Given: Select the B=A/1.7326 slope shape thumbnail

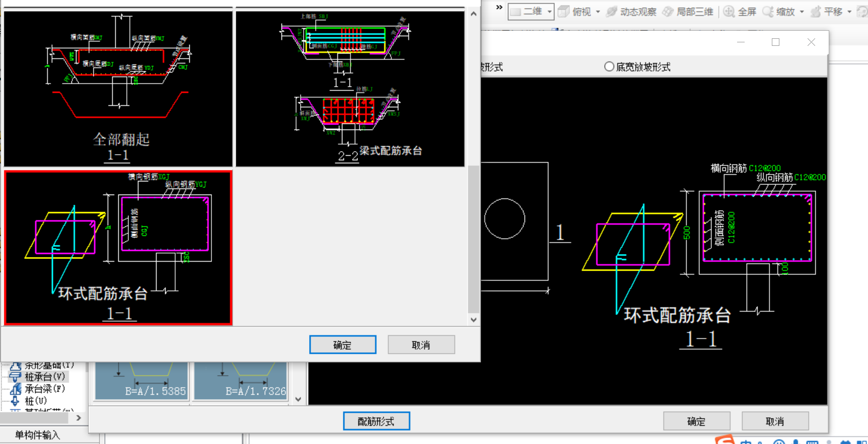Looking at the screenshot, I should click(x=241, y=382).
